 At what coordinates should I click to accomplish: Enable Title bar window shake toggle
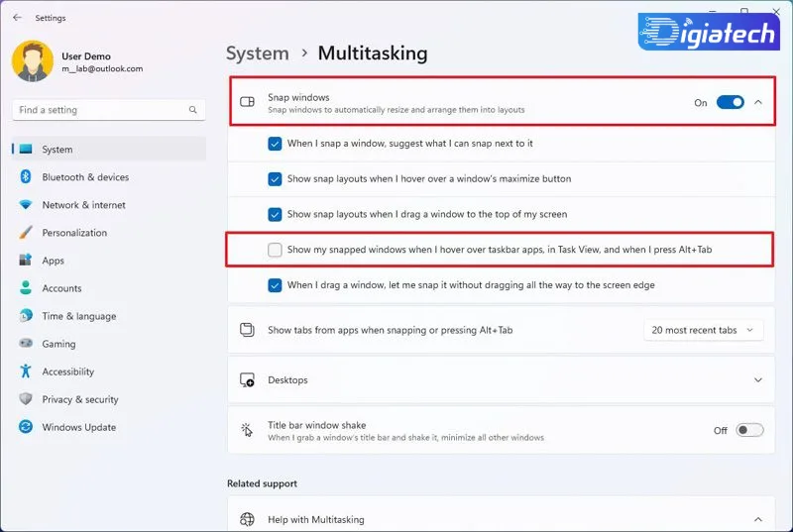749,430
